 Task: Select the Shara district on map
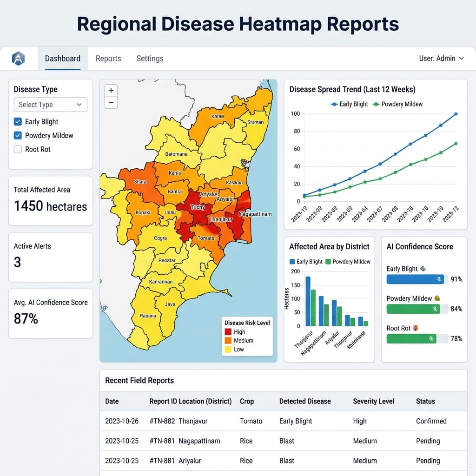140,182
